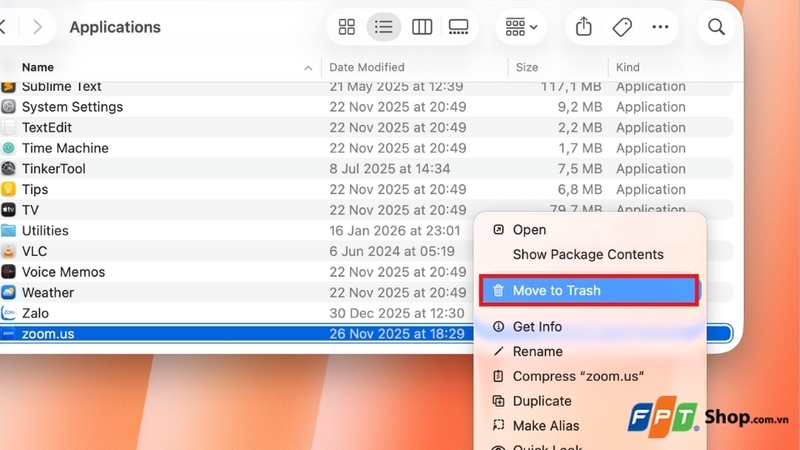
Task: Click System Settings size 9,2 MB
Action: coord(580,107)
